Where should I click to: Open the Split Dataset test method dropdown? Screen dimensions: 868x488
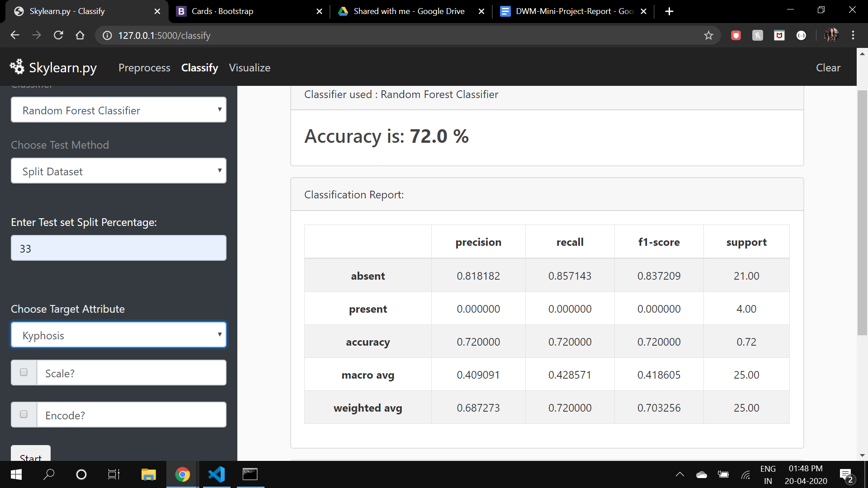click(118, 171)
